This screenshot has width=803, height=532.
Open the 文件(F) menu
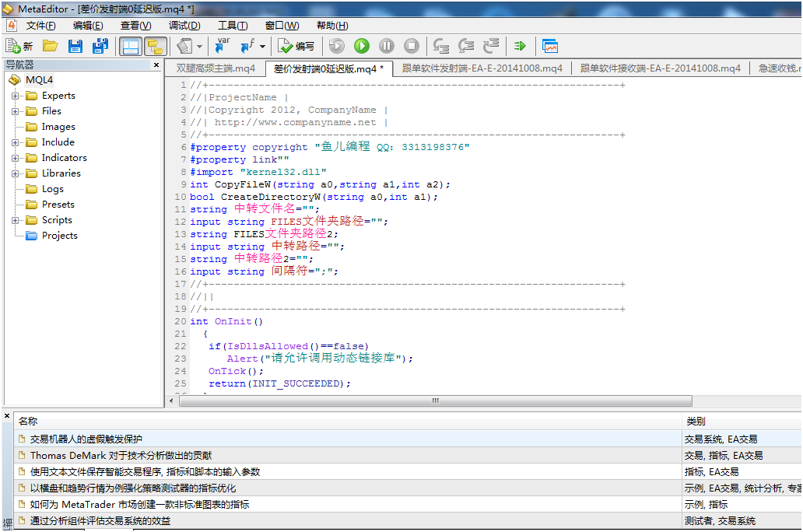tap(41, 26)
